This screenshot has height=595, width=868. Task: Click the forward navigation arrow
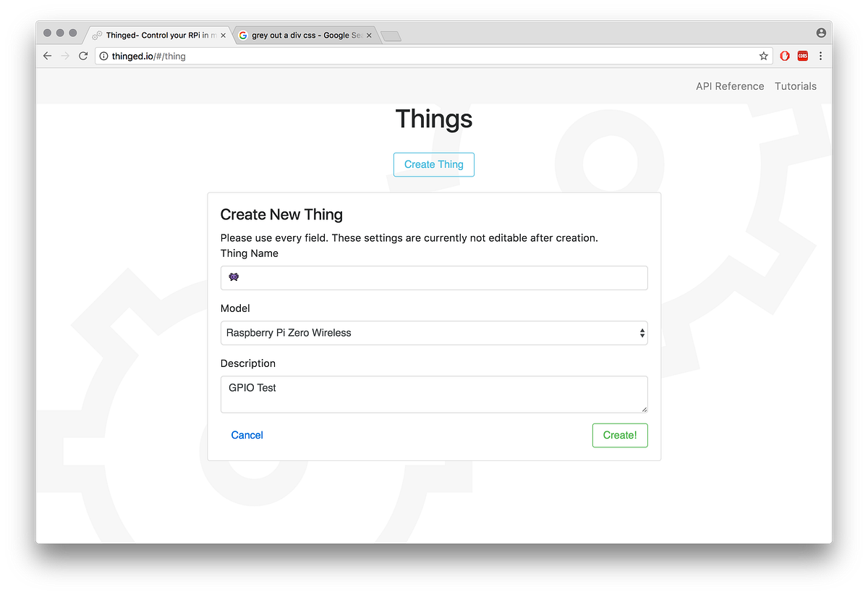65,56
